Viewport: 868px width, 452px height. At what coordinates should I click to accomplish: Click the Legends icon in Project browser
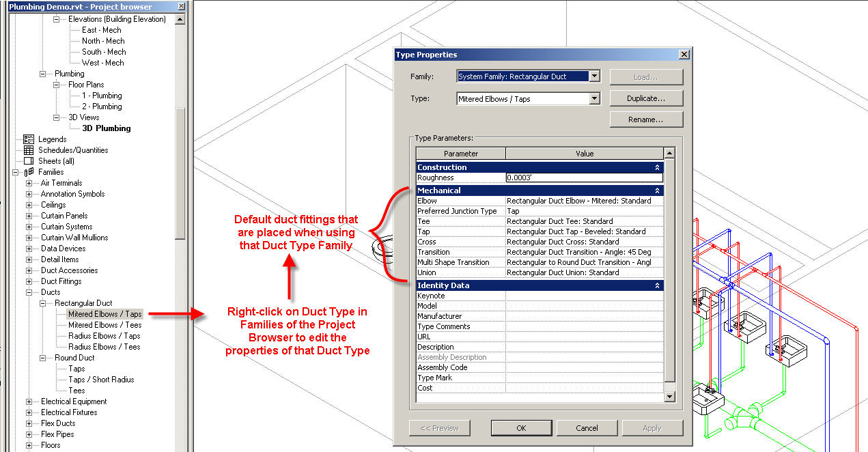(29, 139)
